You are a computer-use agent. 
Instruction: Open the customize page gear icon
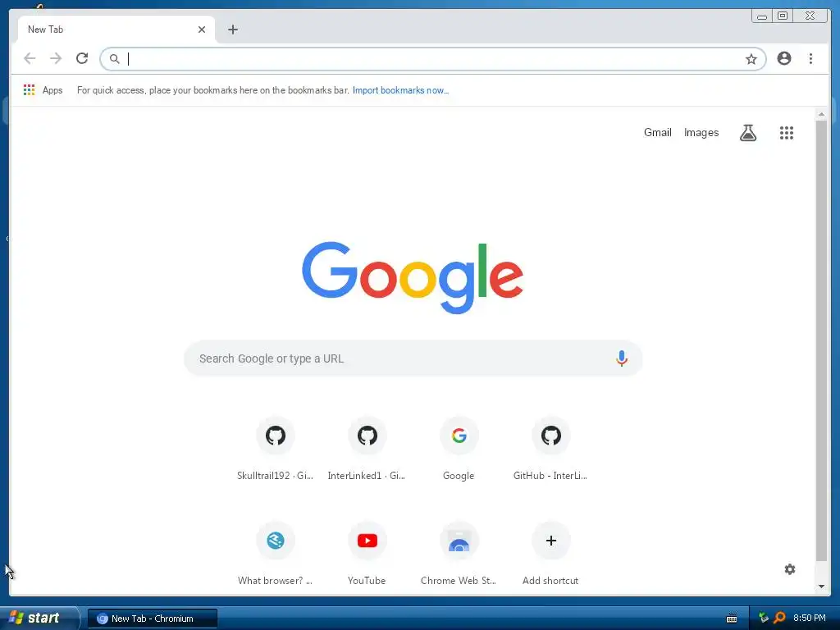[790, 569]
